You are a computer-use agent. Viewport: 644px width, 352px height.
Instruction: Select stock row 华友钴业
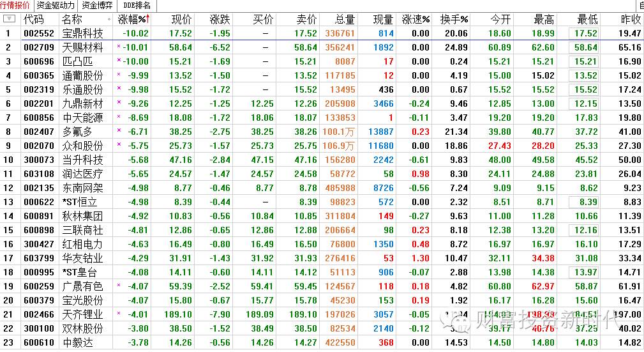(x=322, y=258)
